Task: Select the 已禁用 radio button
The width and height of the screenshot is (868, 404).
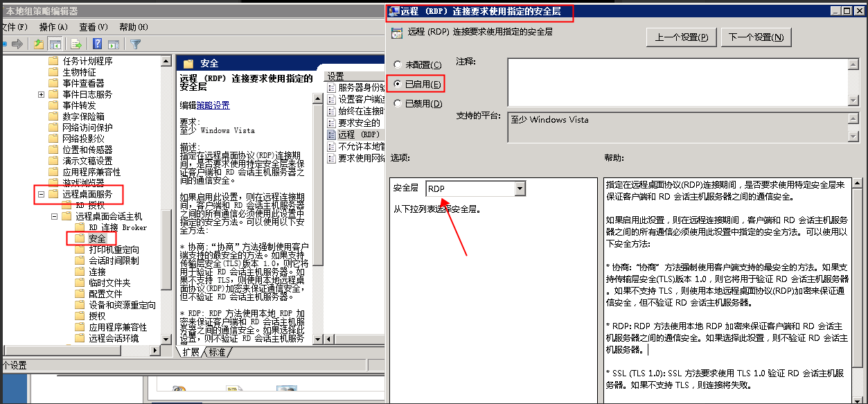Action: coord(398,104)
